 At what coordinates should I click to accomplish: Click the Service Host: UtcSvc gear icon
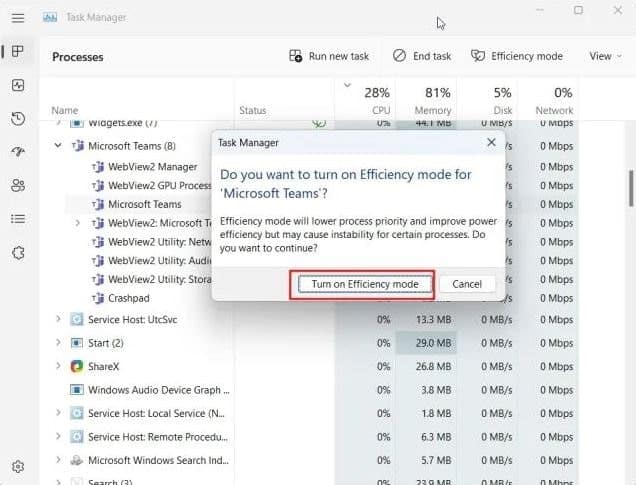[x=77, y=320]
